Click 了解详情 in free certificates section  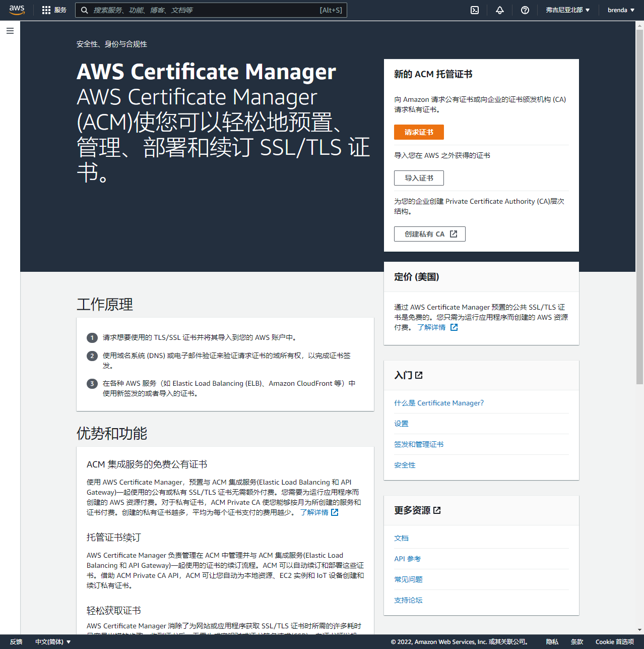[x=314, y=512]
